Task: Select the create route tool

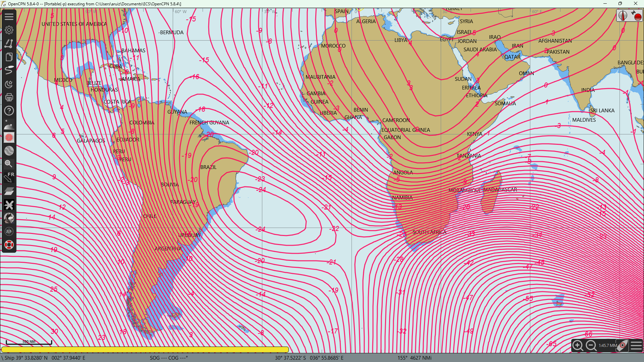Action: tap(9, 43)
